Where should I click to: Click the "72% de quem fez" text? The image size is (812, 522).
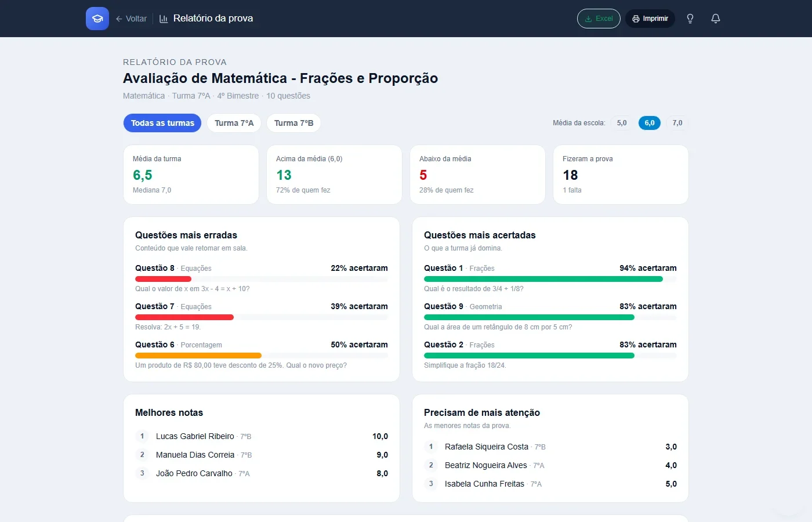tap(303, 190)
